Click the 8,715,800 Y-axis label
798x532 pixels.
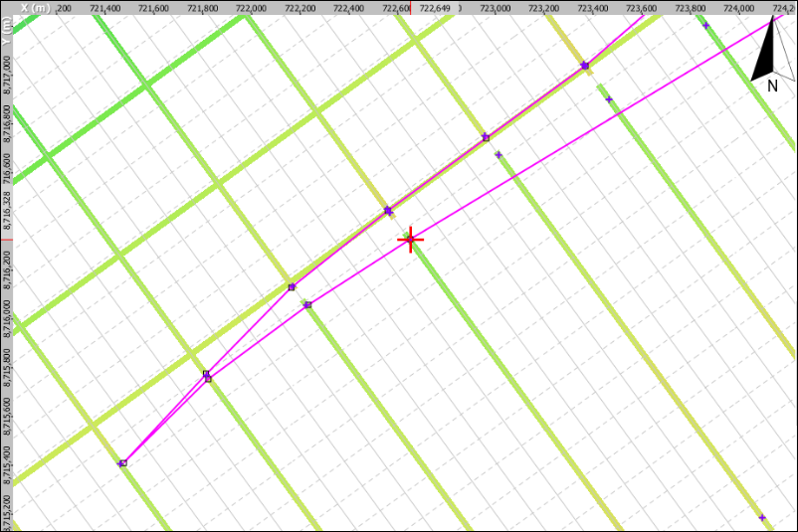pos(7,368)
